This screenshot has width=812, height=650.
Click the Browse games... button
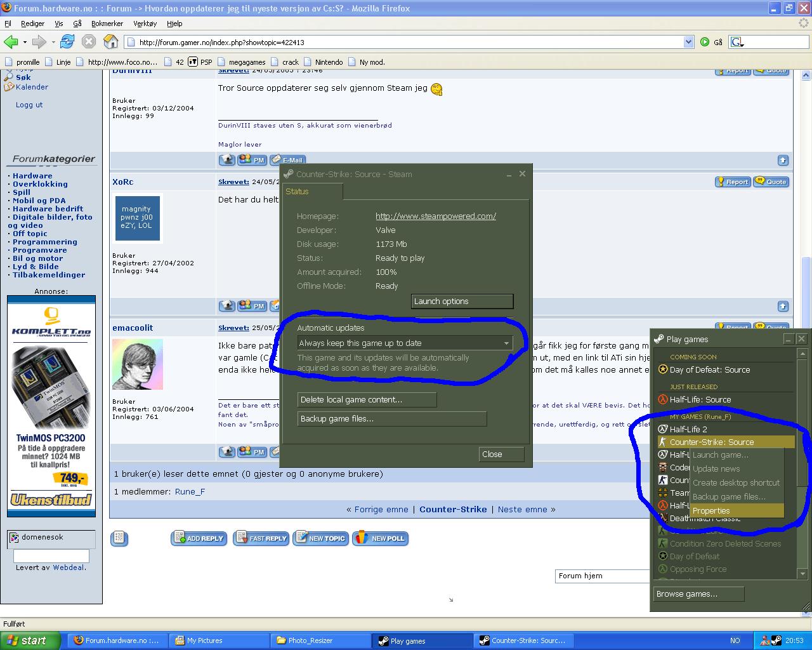[699, 594]
